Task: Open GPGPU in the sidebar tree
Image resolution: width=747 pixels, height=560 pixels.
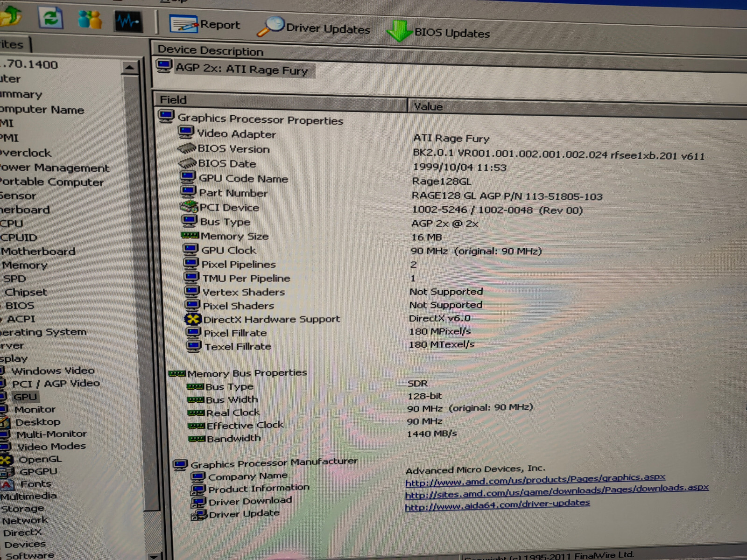Action: (38, 471)
